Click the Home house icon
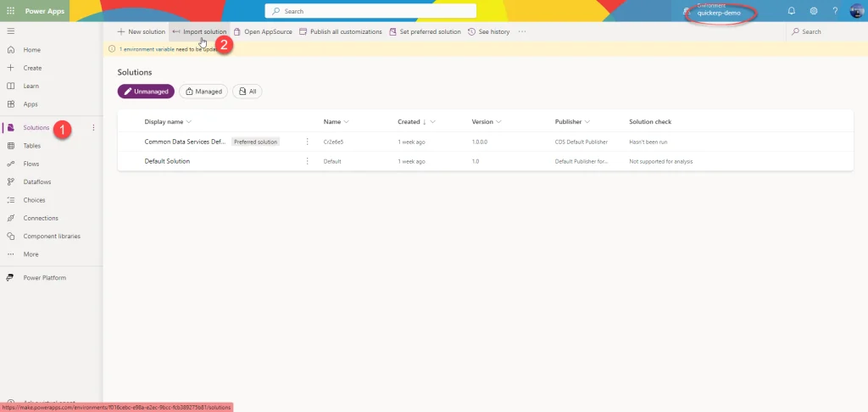The width and height of the screenshot is (868, 412). [10, 50]
